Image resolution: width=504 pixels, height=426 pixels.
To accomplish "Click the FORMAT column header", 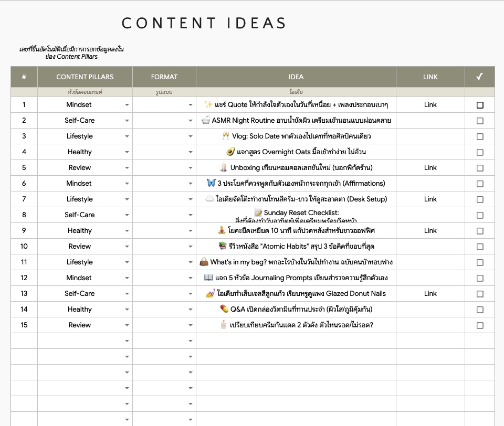I will (x=164, y=77).
